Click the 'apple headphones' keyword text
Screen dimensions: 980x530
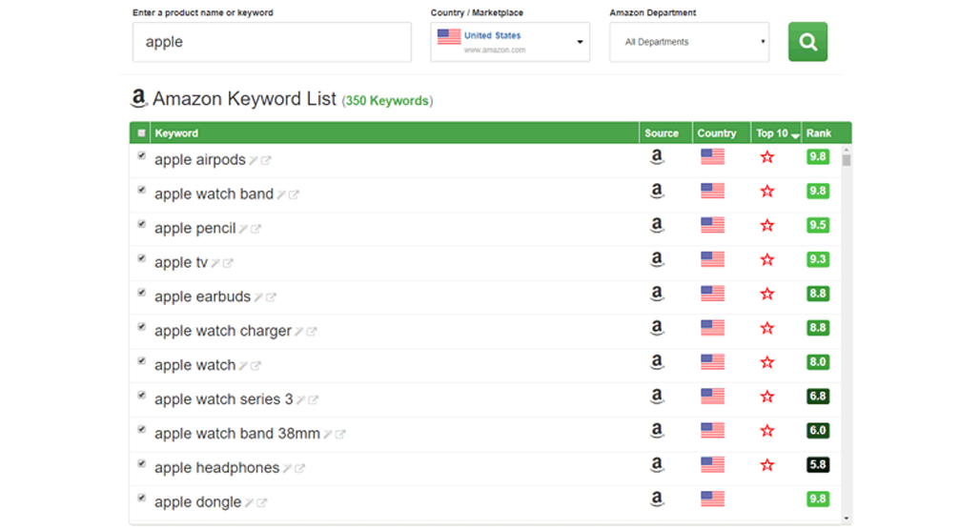[x=216, y=468]
